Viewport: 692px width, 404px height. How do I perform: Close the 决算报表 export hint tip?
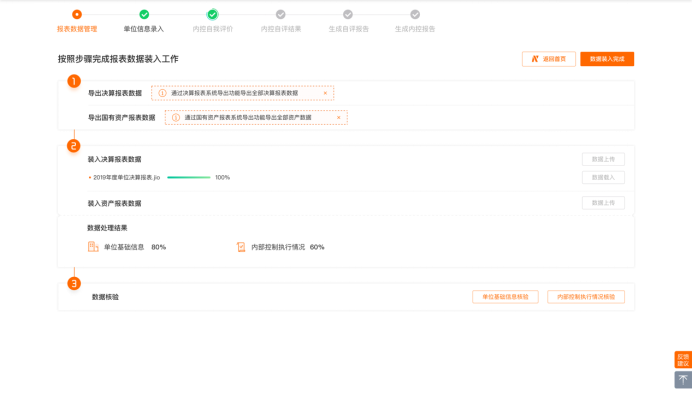(325, 93)
